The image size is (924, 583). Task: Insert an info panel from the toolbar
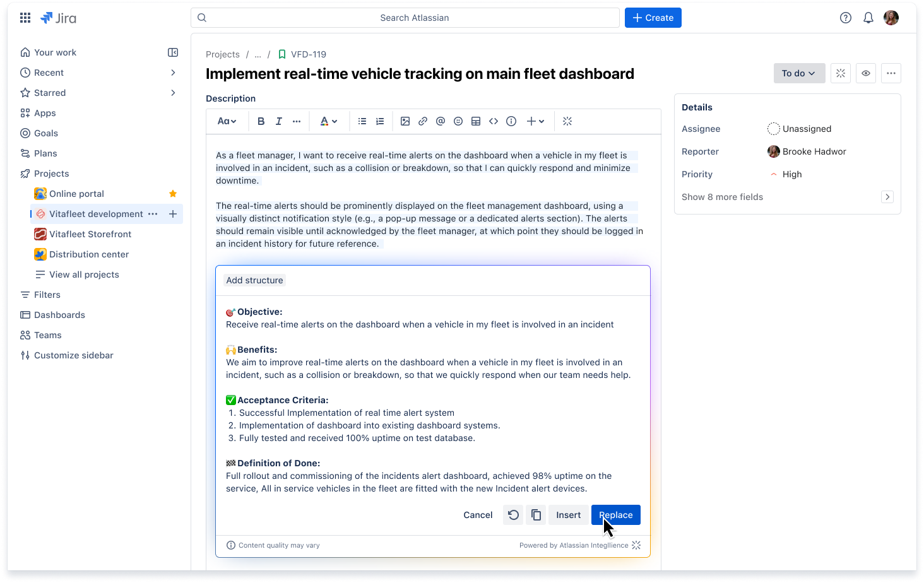click(511, 121)
